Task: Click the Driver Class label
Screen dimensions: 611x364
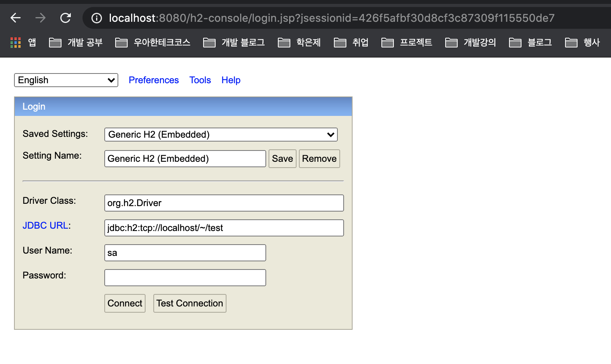Action: pyautogui.click(x=49, y=201)
